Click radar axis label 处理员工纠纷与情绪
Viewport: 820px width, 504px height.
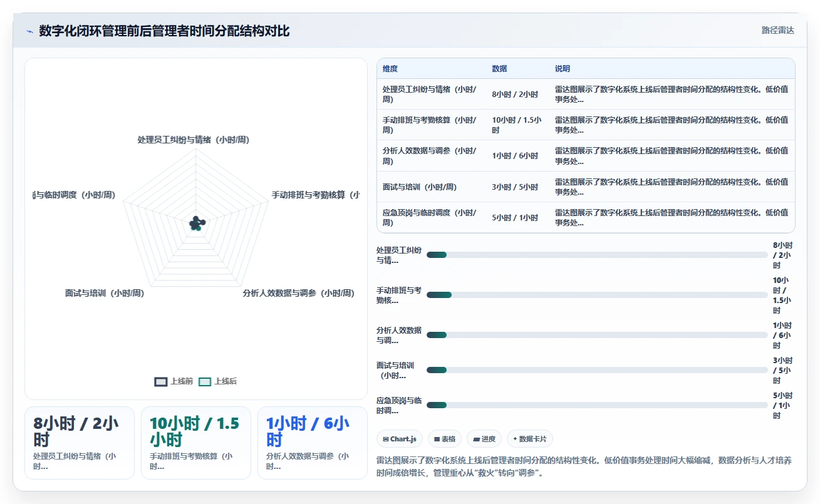194,140
